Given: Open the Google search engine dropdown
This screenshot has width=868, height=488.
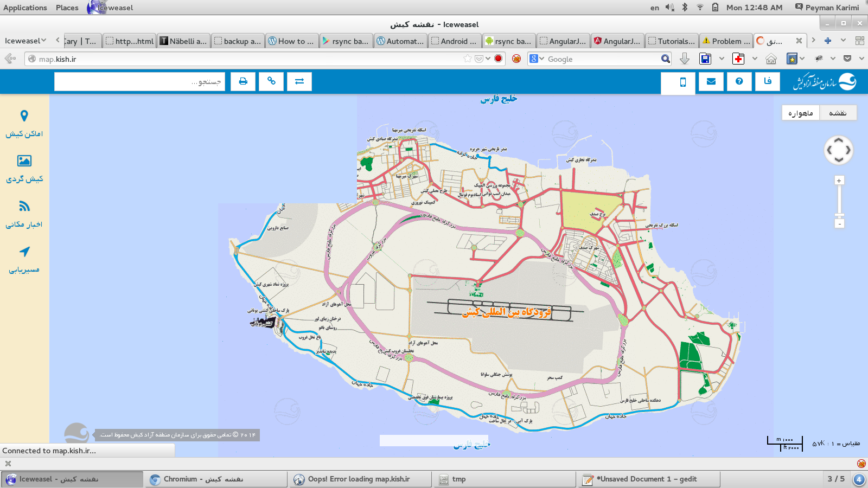Looking at the screenshot, I should tap(537, 59).
